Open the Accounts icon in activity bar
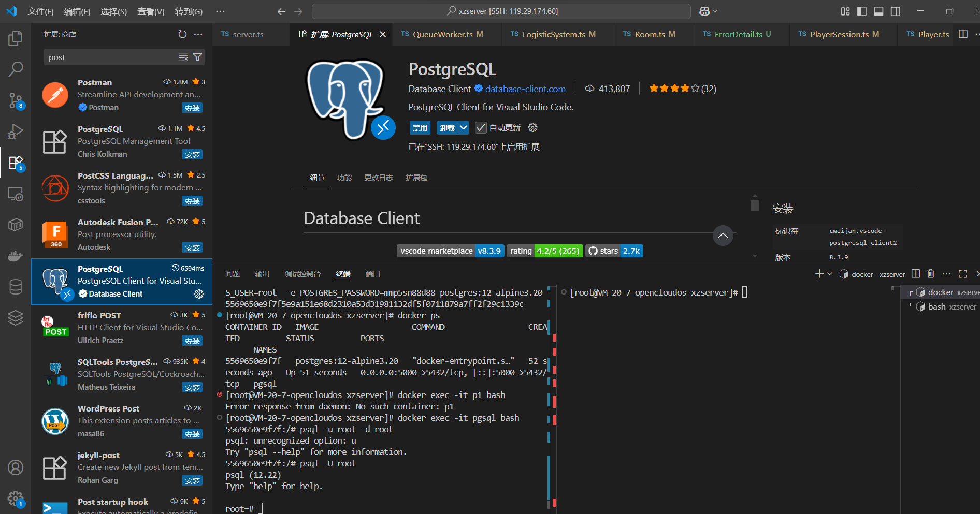The image size is (980, 514). [16, 467]
